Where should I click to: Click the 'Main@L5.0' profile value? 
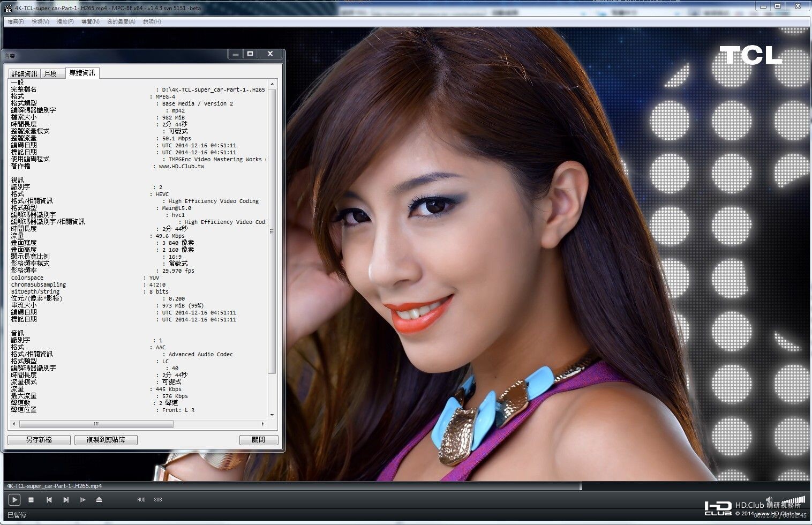[x=177, y=208]
